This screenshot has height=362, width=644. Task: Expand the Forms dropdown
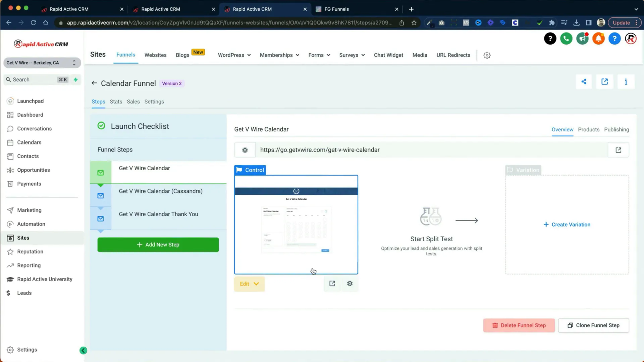[319, 55]
